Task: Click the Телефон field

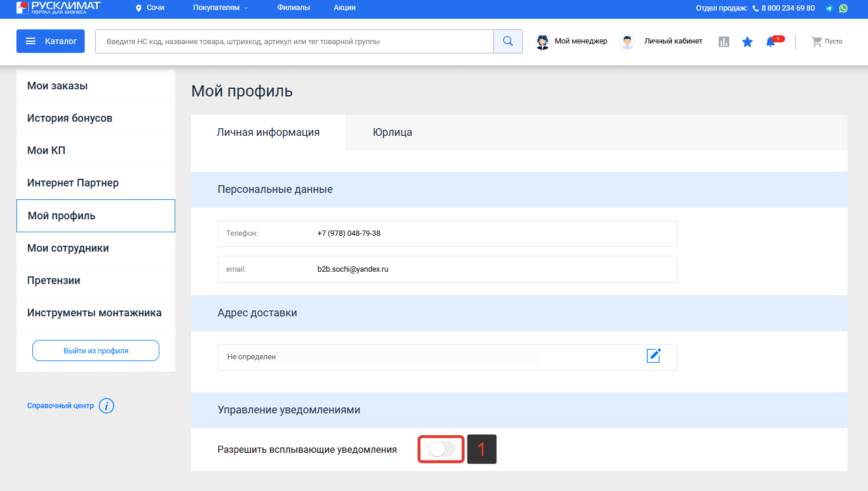Action: tap(447, 233)
